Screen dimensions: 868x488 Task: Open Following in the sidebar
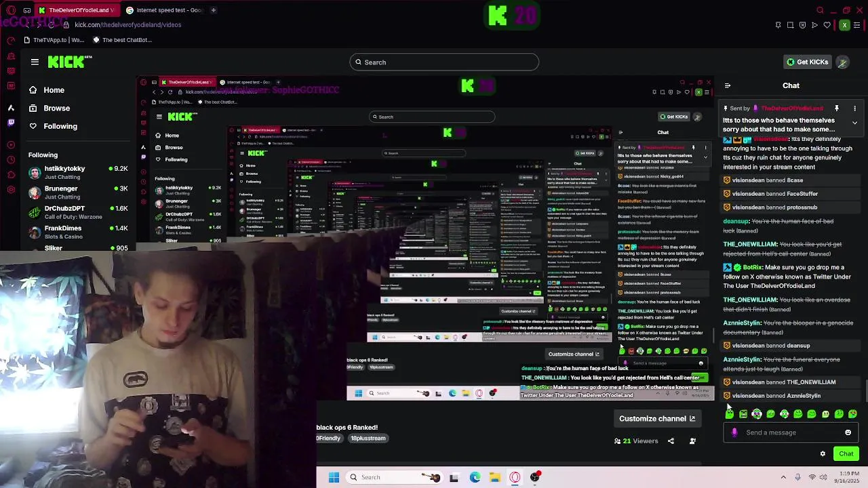coord(53,126)
